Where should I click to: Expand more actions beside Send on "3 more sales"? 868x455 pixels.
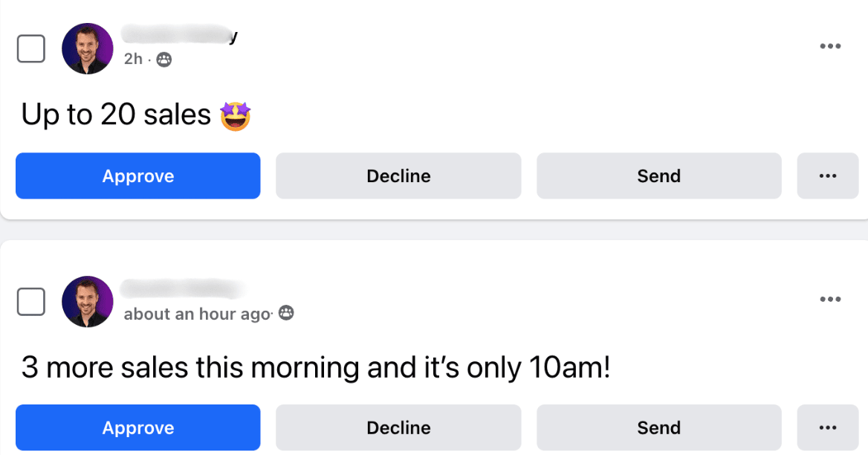click(828, 427)
